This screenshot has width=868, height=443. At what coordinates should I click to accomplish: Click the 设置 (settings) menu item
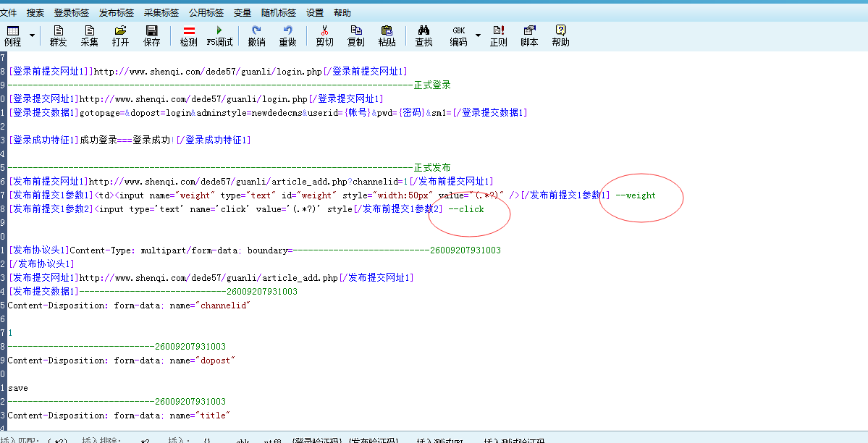pos(315,13)
